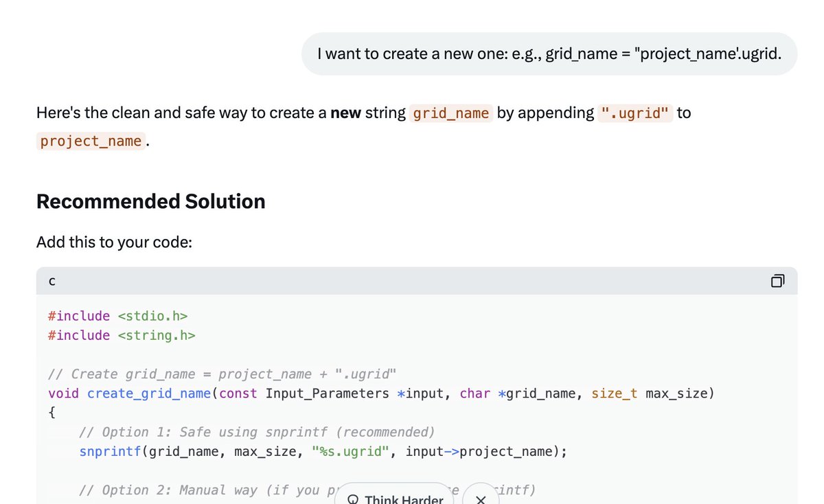Select the user message about grid_name

point(549,54)
